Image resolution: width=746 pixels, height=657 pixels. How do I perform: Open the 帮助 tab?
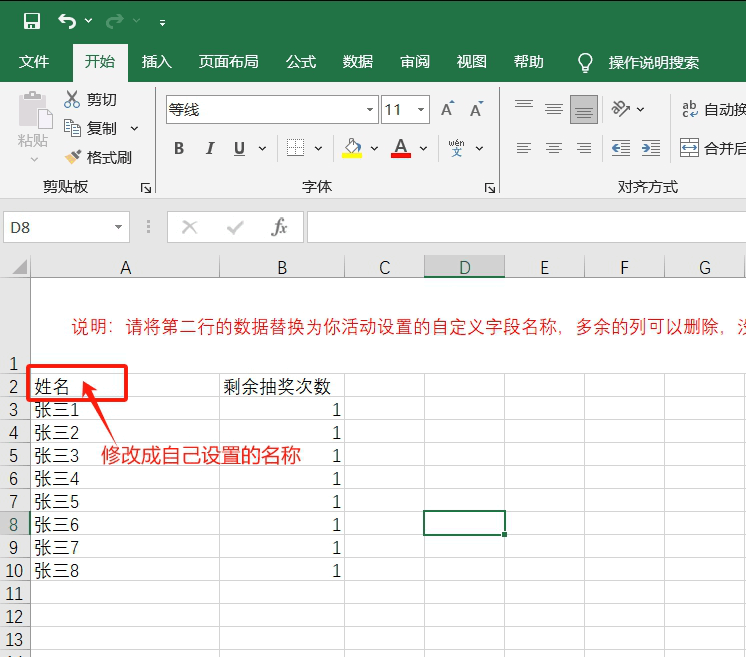[529, 62]
